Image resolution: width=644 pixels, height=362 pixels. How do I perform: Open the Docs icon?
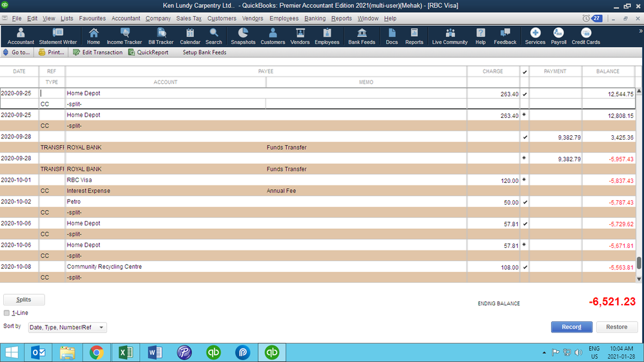click(x=392, y=36)
